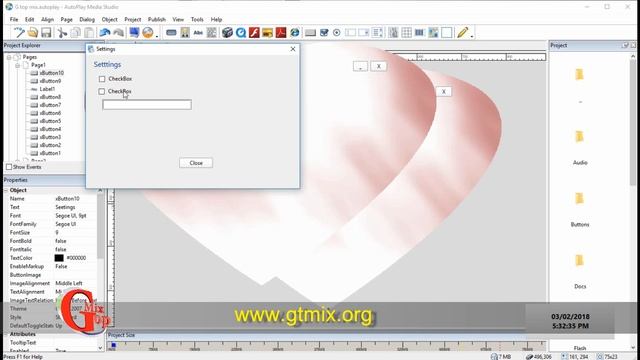The width and height of the screenshot is (640, 360).
Task: Click the Name value xButton10 in Properties
Action: (x=67, y=199)
